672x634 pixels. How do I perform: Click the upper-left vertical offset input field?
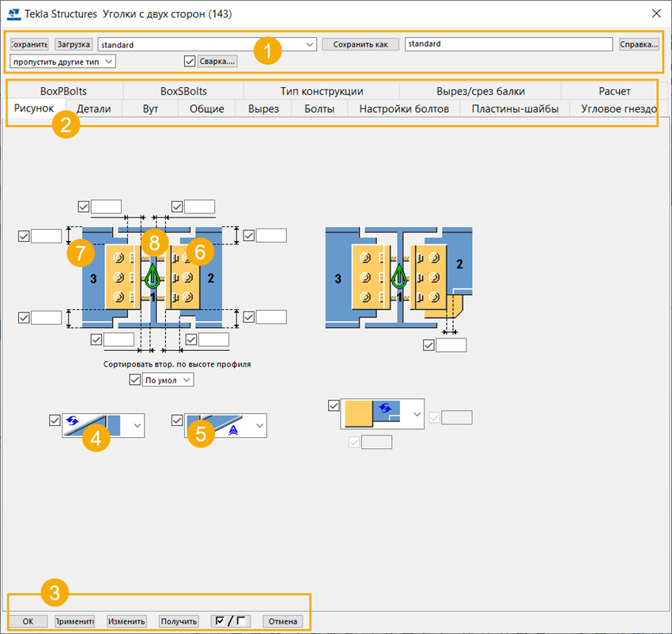pos(47,236)
